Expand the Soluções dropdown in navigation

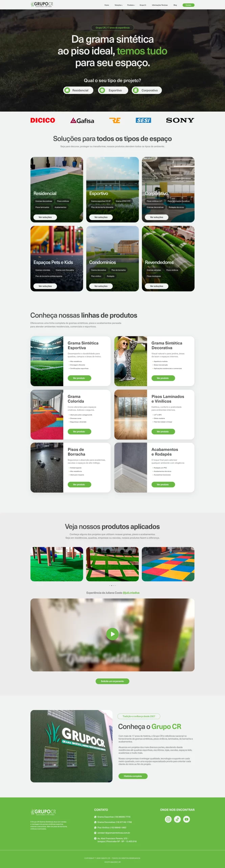(x=118, y=5)
